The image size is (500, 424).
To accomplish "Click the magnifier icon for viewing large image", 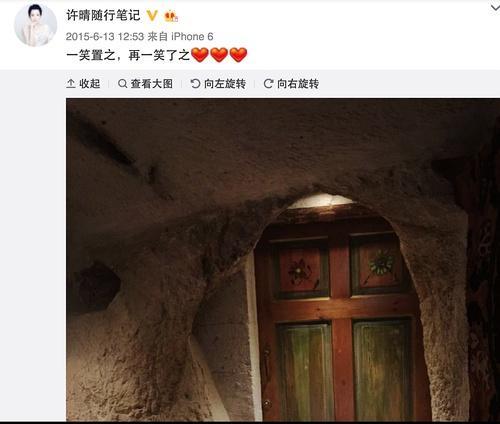I will (122, 84).
